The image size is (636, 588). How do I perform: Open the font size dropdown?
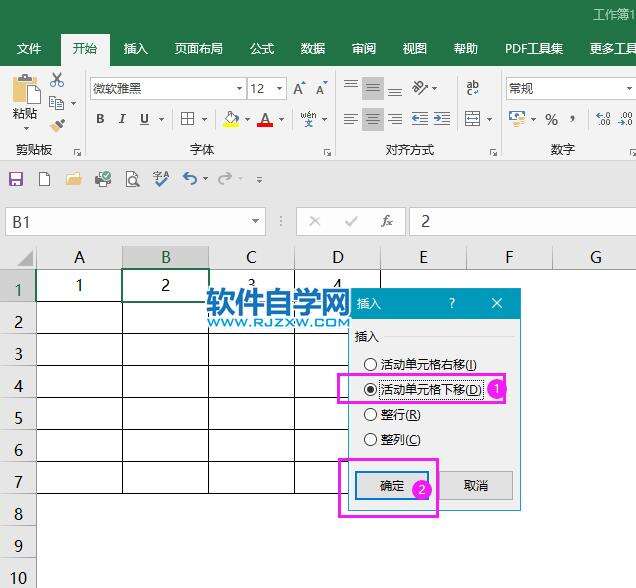[x=279, y=88]
